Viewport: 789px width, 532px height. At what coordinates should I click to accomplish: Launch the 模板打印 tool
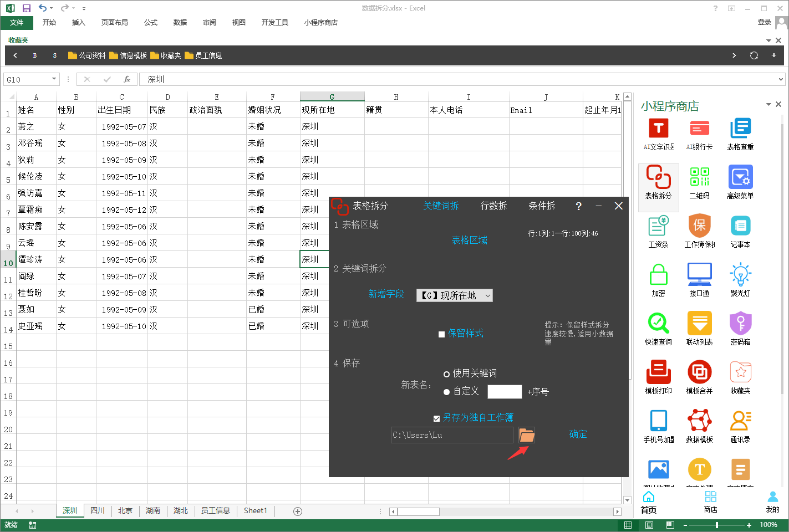(659, 378)
